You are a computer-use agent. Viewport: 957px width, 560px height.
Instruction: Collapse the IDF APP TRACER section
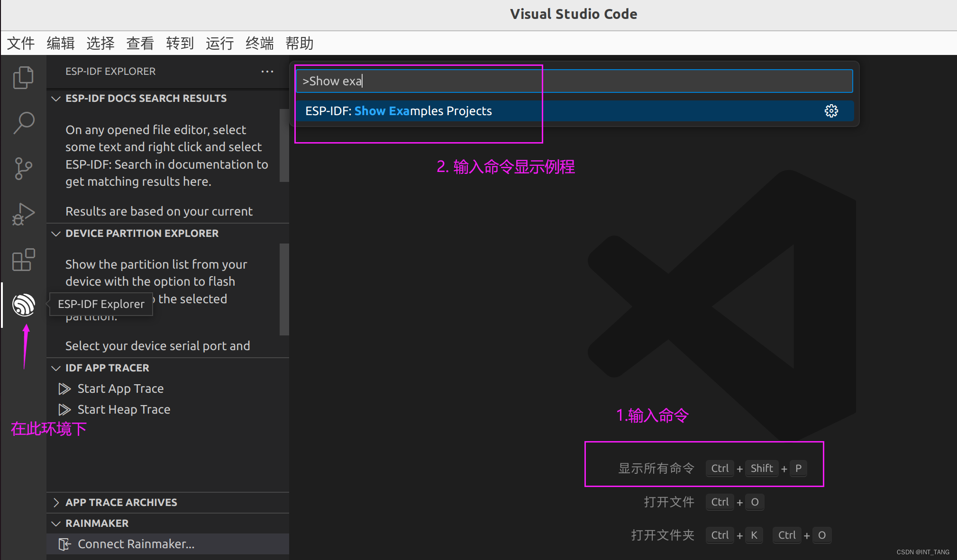56,367
